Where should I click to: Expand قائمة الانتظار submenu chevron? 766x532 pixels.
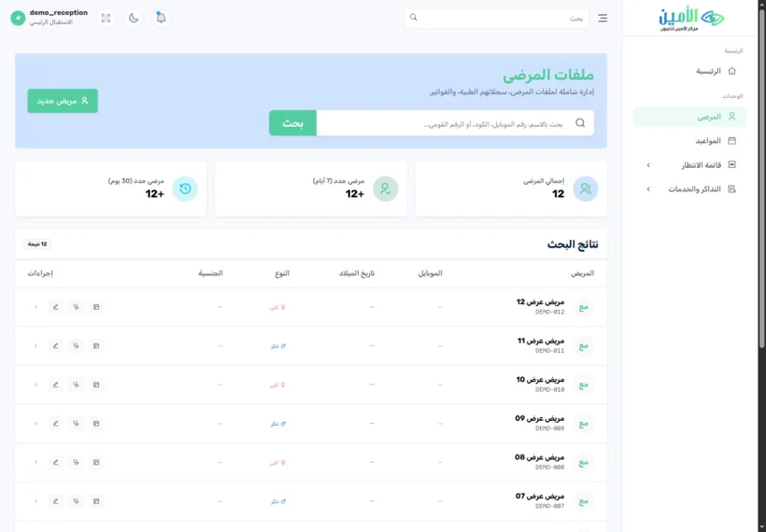point(648,165)
